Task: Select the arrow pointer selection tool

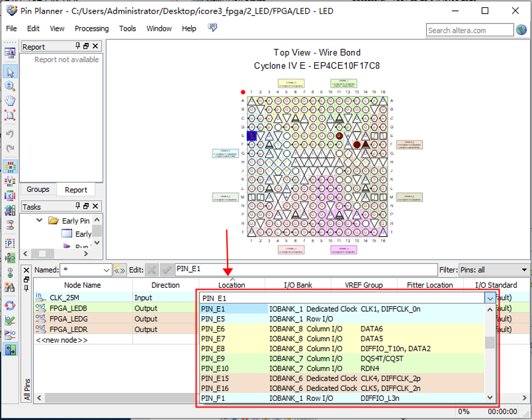Action: click(10, 71)
